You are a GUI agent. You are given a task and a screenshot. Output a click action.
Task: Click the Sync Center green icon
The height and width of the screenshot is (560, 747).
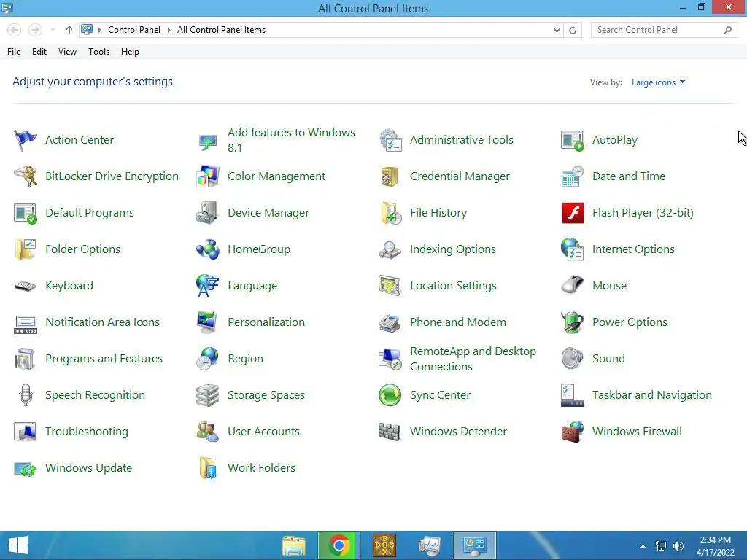[390, 395]
